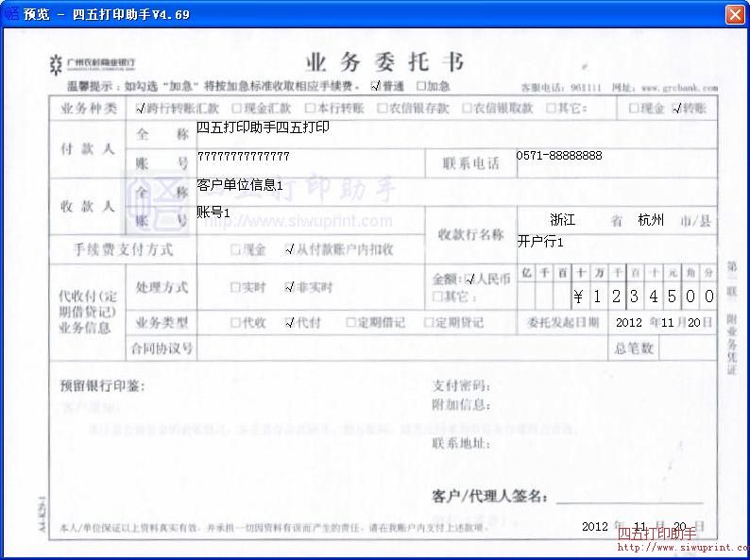The height and width of the screenshot is (560, 750).
Task: Check the 其它 currency box under 金额
Action: (x=436, y=297)
